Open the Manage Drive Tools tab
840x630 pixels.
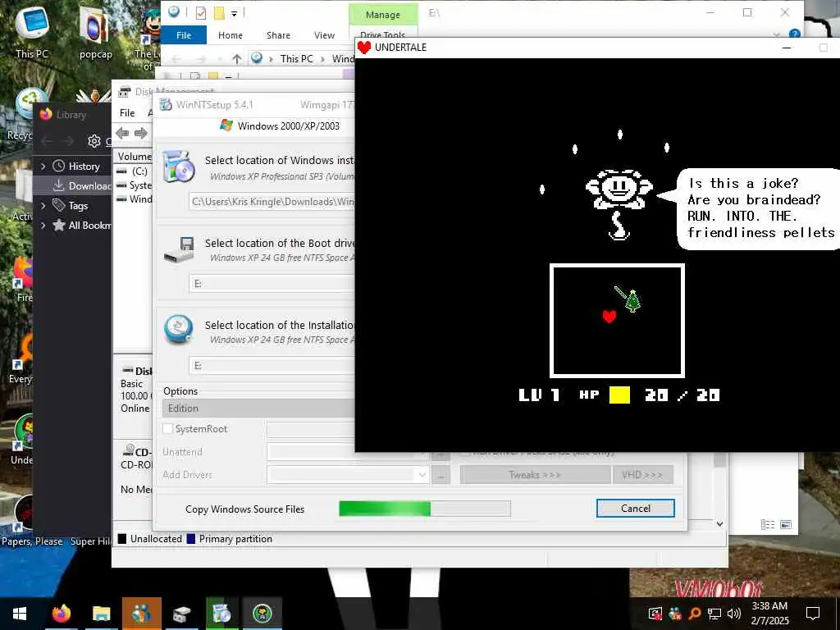click(x=382, y=15)
